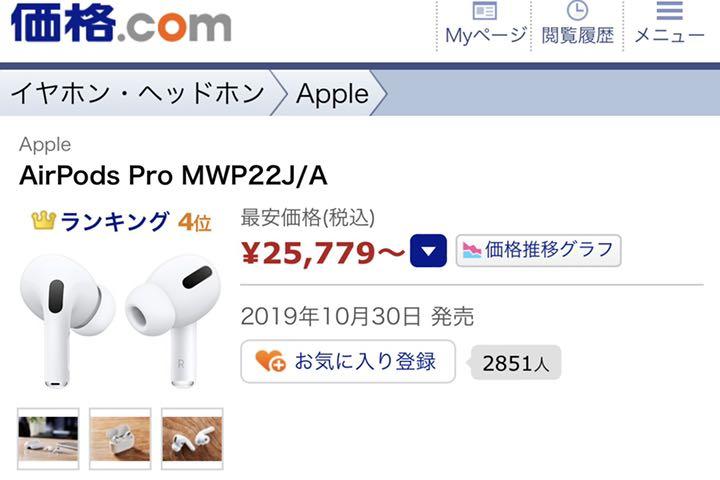Click the ランキング 4位 link

tap(121, 222)
